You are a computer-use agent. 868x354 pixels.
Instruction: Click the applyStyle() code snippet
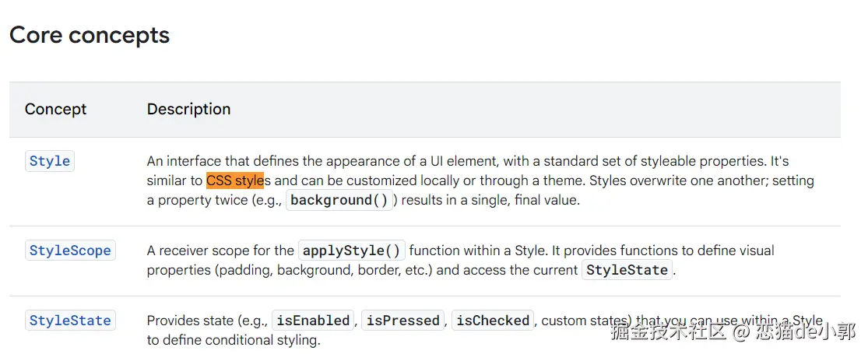pos(352,251)
